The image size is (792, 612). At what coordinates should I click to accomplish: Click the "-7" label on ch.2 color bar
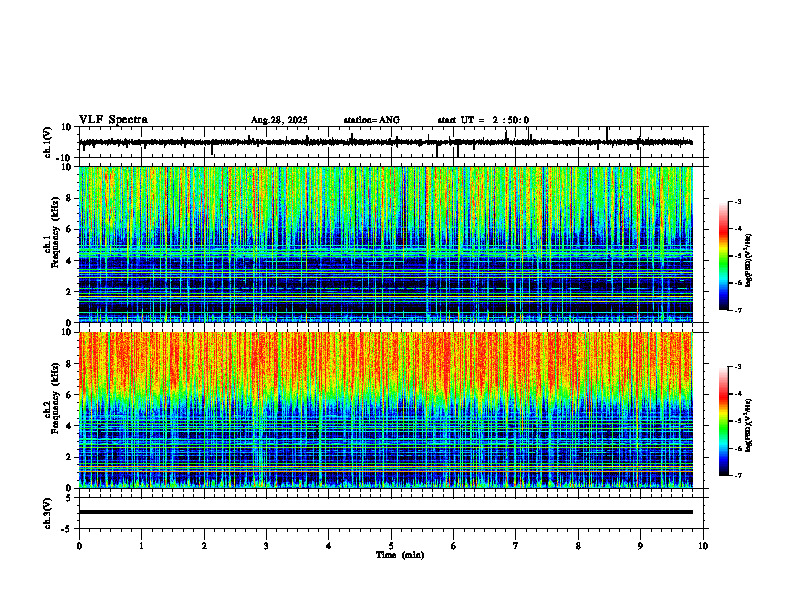click(737, 475)
